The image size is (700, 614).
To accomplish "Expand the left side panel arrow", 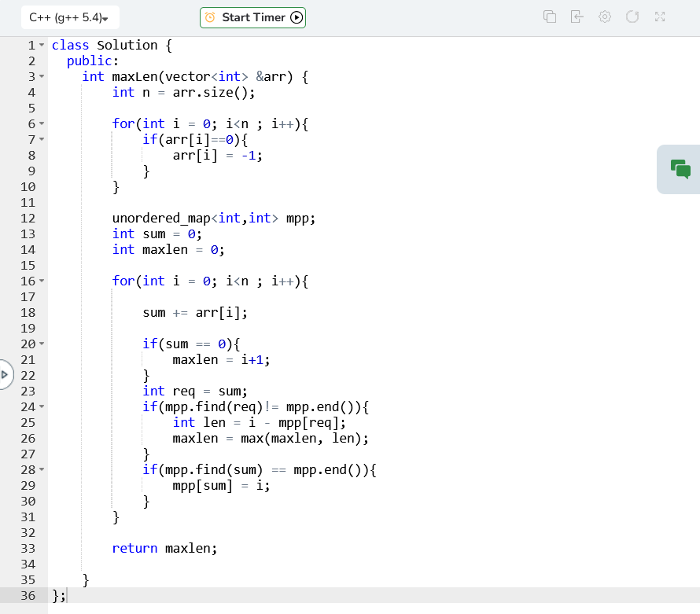I will point(5,374).
